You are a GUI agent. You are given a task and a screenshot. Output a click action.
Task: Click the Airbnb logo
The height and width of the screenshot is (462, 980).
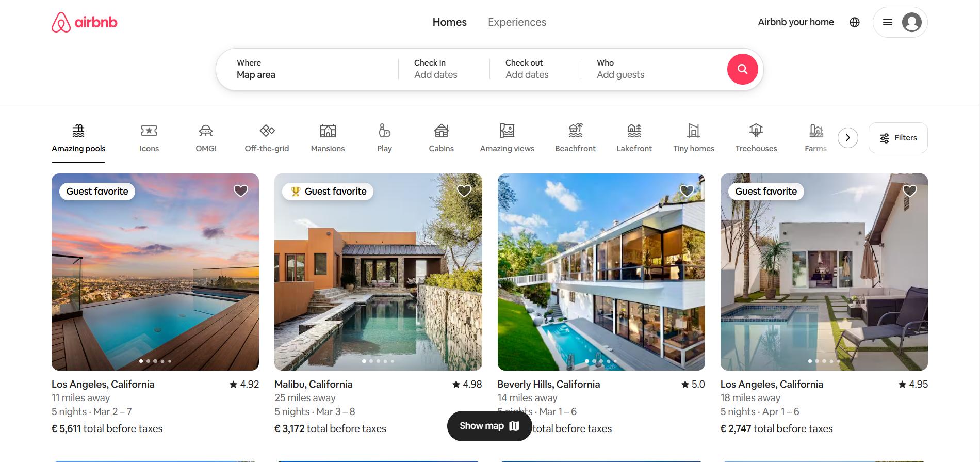(x=85, y=22)
